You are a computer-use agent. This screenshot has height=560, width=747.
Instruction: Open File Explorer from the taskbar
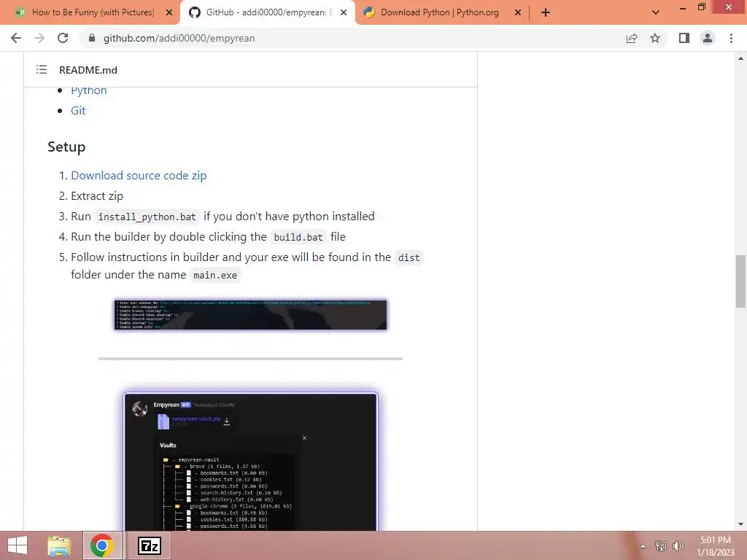(x=59, y=546)
